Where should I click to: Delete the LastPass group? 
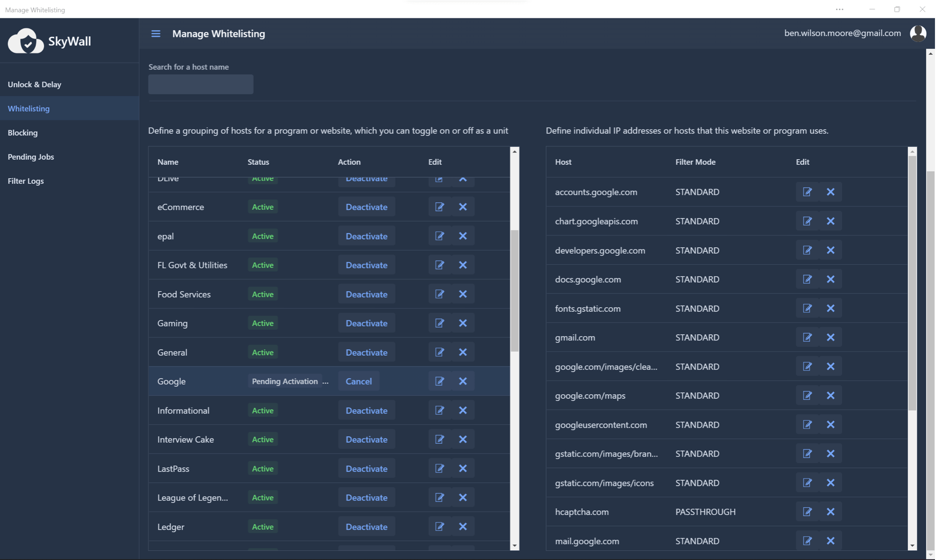click(x=462, y=468)
